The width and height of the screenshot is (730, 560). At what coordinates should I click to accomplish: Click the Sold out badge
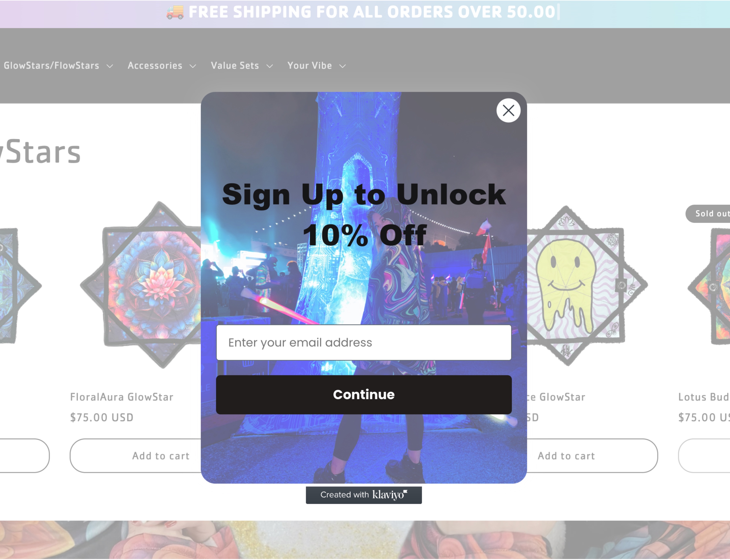point(708,214)
